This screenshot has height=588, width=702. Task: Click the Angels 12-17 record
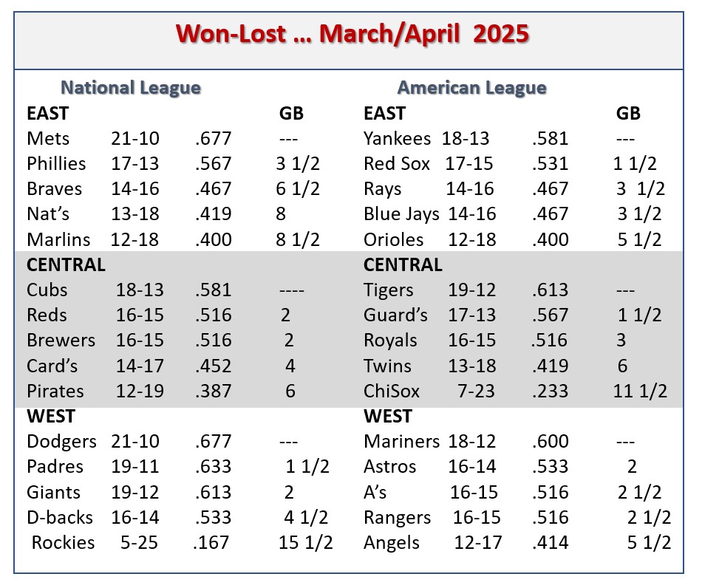click(478, 543)
